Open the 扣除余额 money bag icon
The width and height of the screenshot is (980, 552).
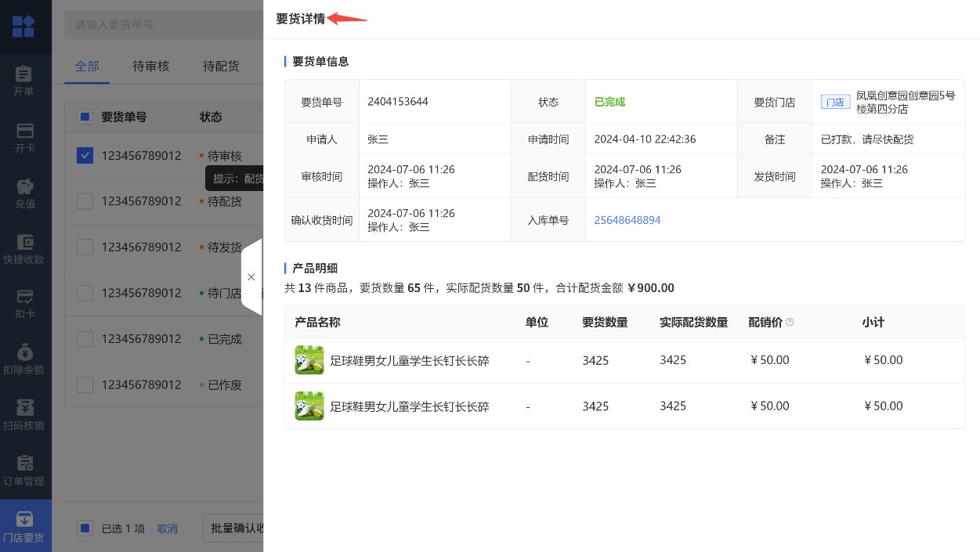[24, 353]
